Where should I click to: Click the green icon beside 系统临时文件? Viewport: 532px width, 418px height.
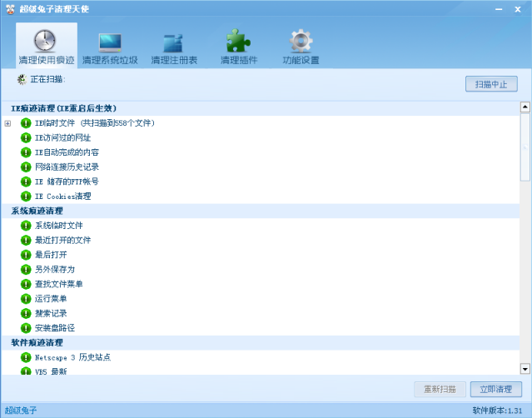(x=26, y=226)
